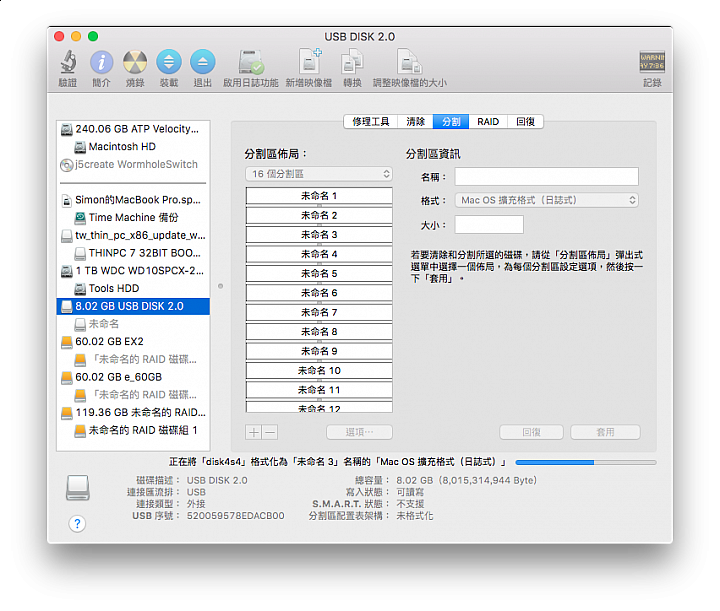Click Resize Image (調整映像檔的大小) icon
Screen dimensions: 720x611
click(409, 62)
